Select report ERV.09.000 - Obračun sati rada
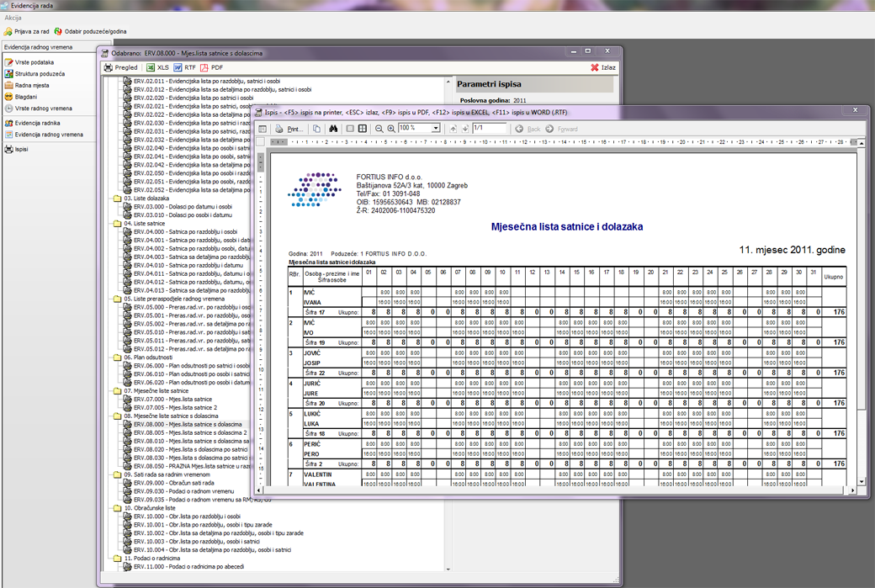Viewport: 875px width, 588px height. tap(173, 483)
